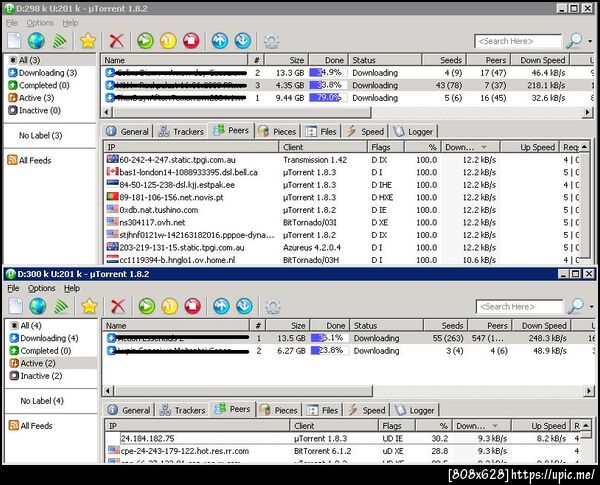This screenshot has height=485, width=600.
Task: Switch to General tab in top window
Action: point(127,132)
